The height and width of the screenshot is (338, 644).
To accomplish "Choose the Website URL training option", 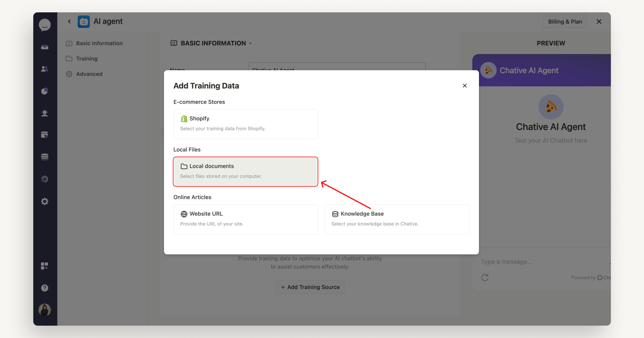I will tap(246, 219).
